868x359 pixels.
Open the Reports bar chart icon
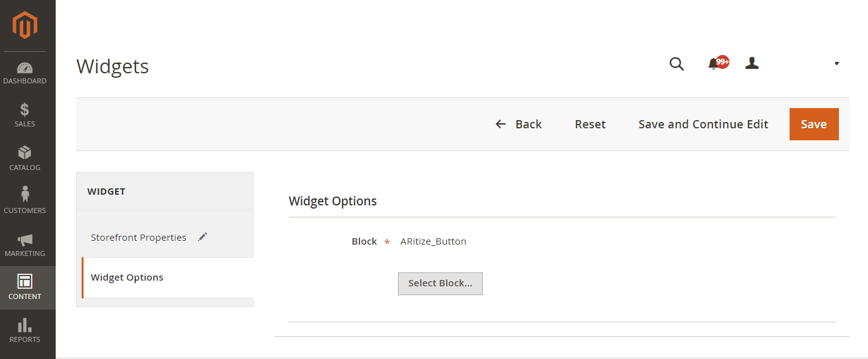coord(25,325)
